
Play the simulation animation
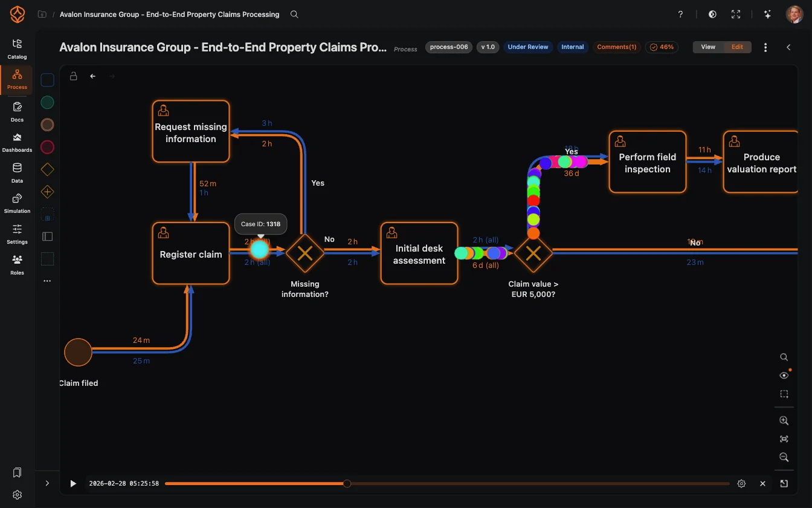click(x=73, y=484)
